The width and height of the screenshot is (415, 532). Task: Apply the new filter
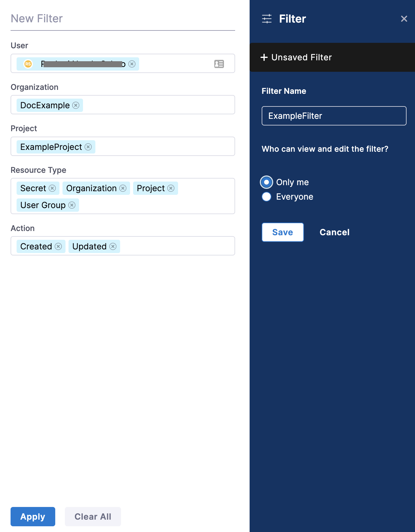(33, 517)
